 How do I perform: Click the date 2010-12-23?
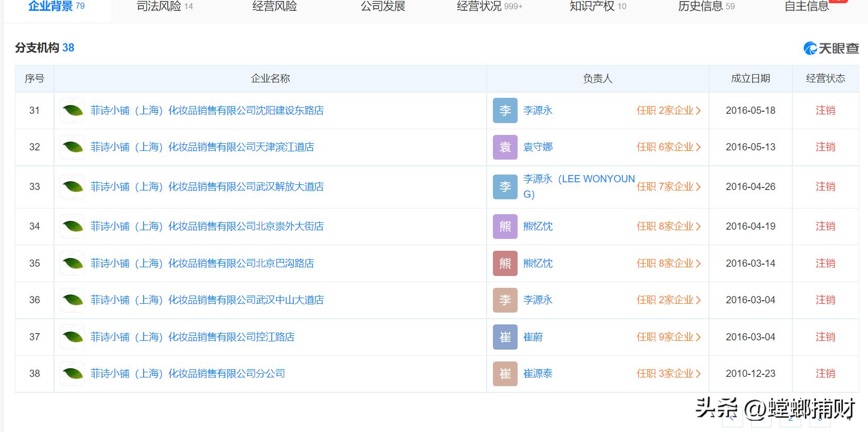[x=750, y=374]
